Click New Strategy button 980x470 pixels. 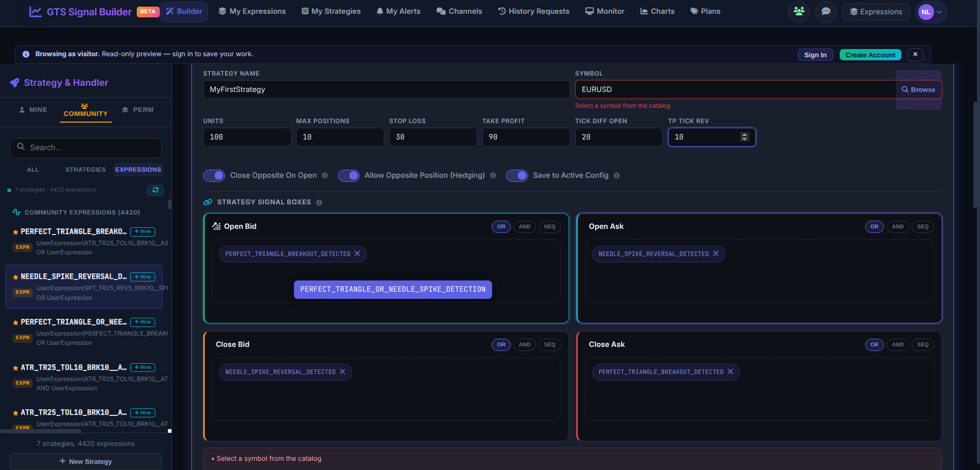(86, 461)
